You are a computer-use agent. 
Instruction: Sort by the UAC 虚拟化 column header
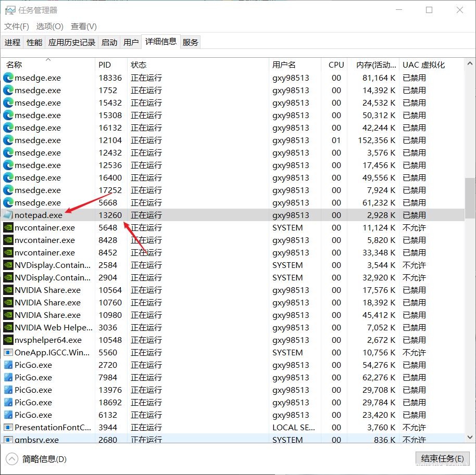click(x=431, y=65)
